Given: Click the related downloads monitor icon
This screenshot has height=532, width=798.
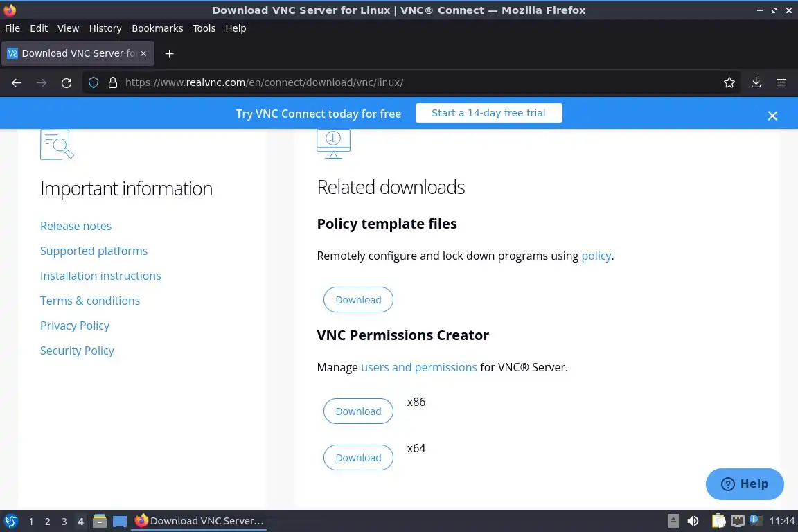Looking at the screenshot, I should 333,143.
